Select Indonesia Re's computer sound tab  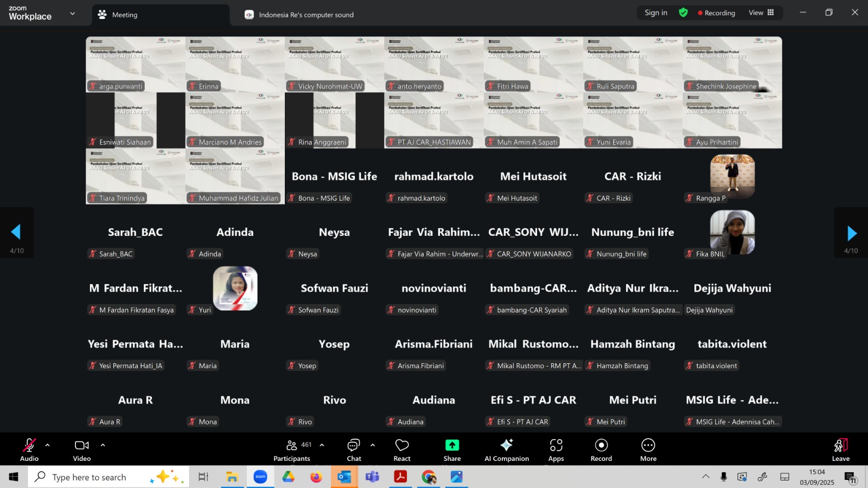(306, 15)
